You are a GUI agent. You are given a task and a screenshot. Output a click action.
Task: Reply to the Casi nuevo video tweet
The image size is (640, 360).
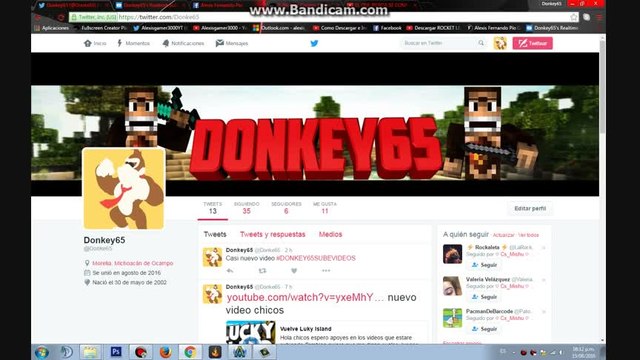[230, 271]
